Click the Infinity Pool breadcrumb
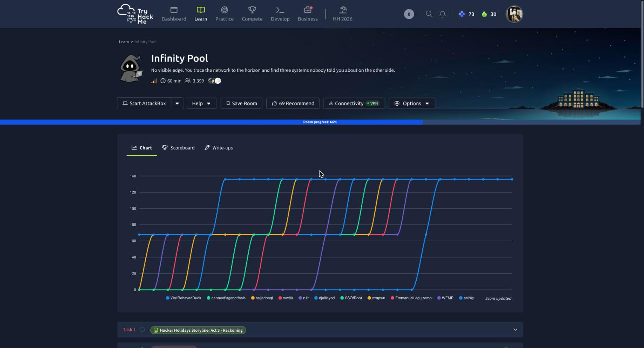 145,42
